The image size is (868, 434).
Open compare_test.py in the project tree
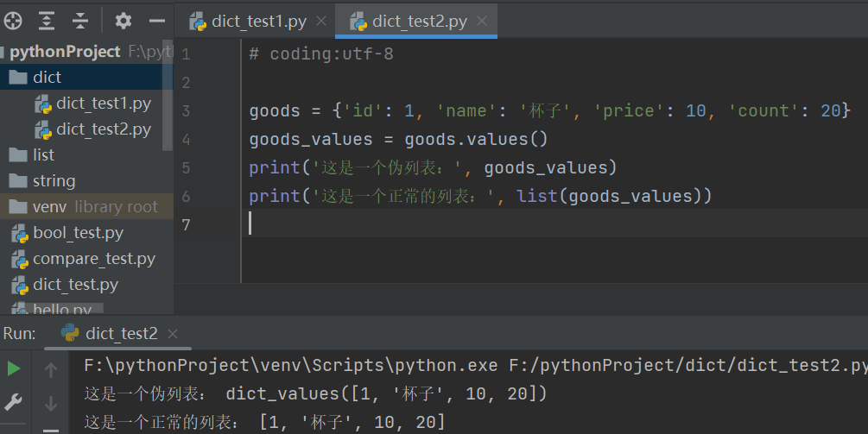click(x=93, y=259)
